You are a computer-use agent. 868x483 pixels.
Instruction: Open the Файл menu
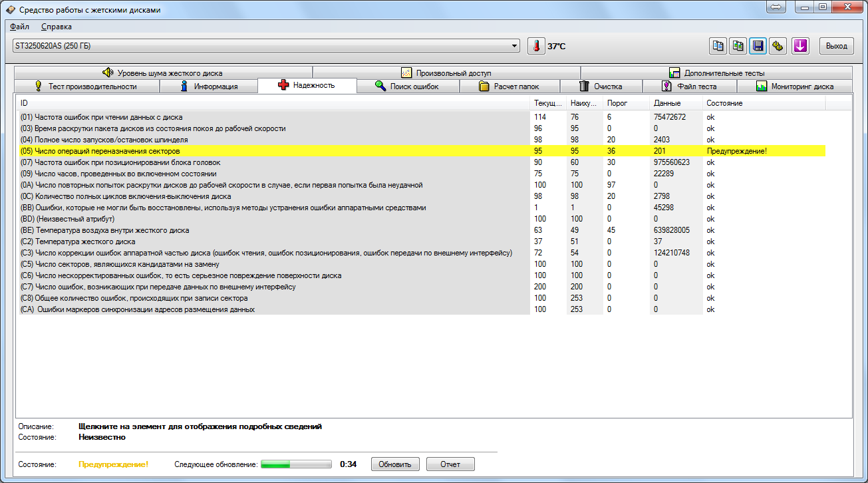tap(20, 27)
